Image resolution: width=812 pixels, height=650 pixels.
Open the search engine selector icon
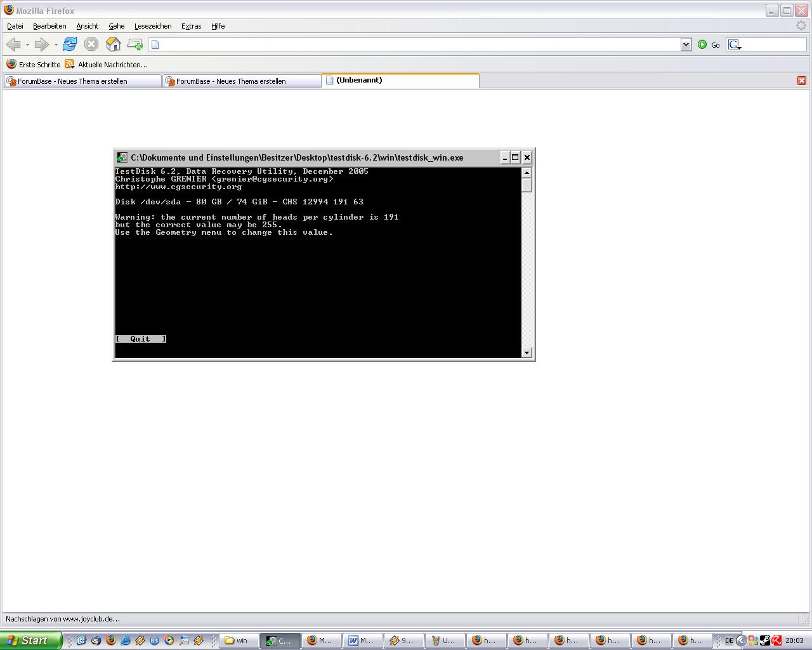click(735, 44)
